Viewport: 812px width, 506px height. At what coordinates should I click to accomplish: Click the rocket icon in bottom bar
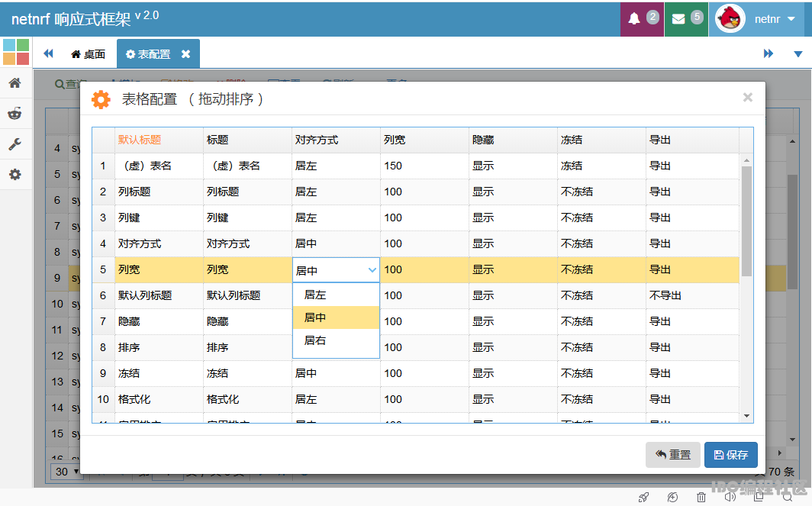coord(643,497)
